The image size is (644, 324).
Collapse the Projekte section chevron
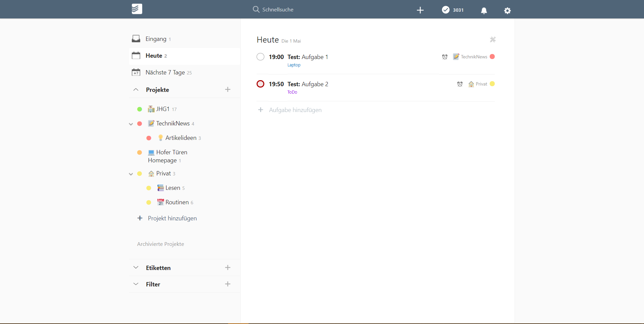136,90
